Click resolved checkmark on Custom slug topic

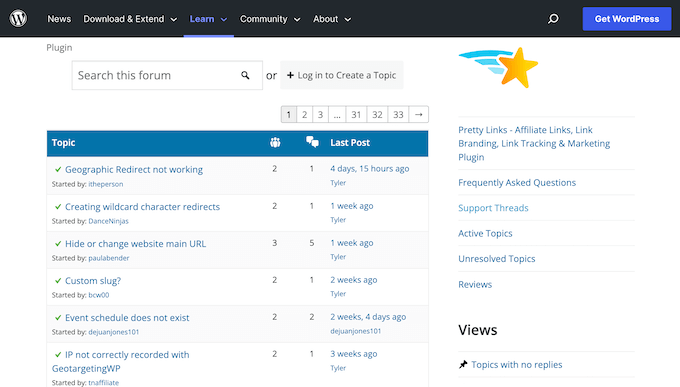coord(58,281)
